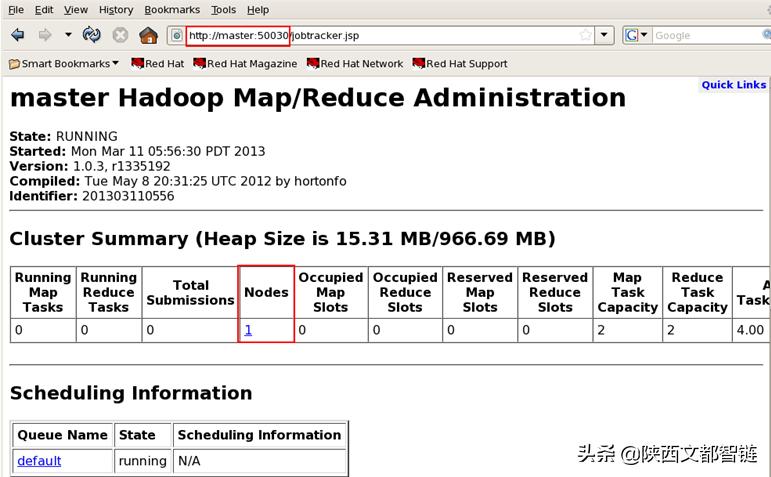The height and width of the screenshot is (477, 771).
Task: Click the Queue Name column header
Action: coord(62,435)
